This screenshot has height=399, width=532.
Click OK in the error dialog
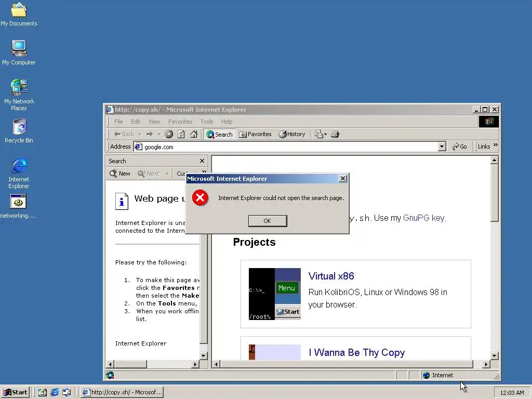click(x=268, y=221)
